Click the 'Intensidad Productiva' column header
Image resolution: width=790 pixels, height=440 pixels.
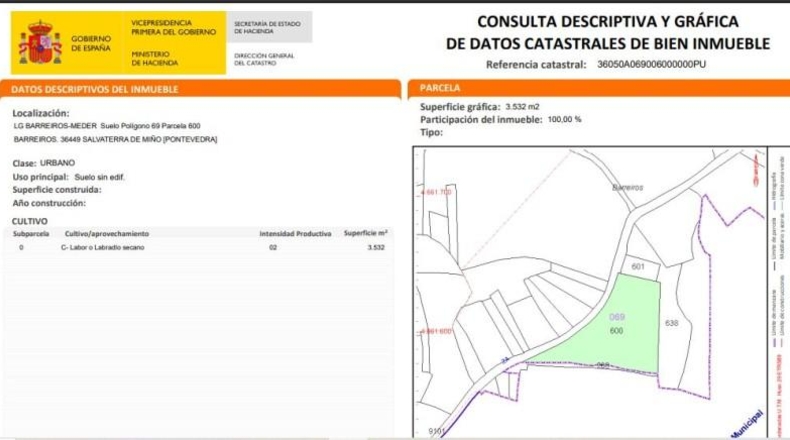(x=295, y=234)
